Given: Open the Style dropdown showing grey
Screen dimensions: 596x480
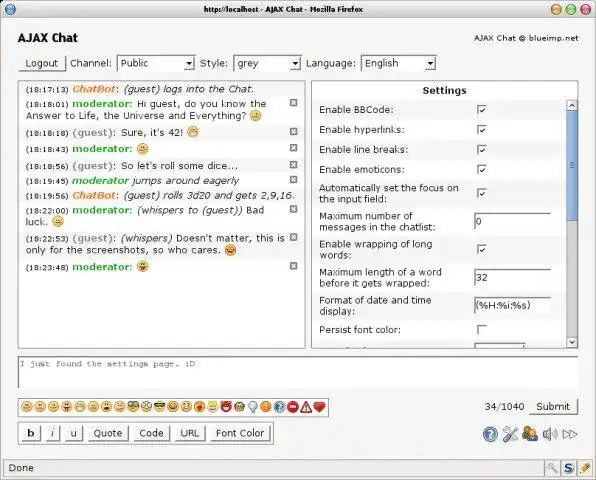Looking at the screenshot, I should 267,63.
